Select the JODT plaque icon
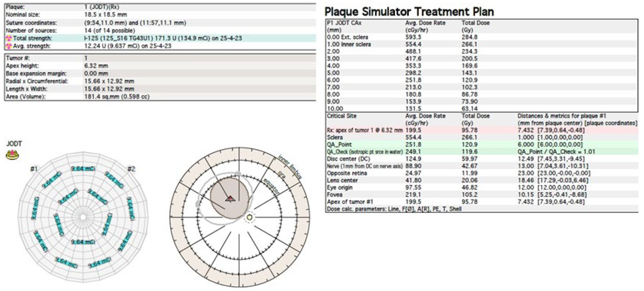Viewport: 644px width, 291px height. [12, 155]
